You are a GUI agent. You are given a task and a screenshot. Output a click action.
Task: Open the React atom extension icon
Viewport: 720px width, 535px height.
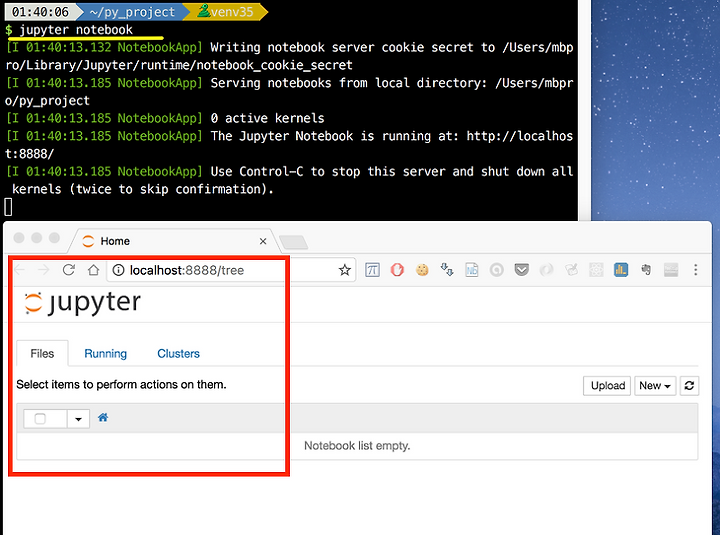(596, 270)
